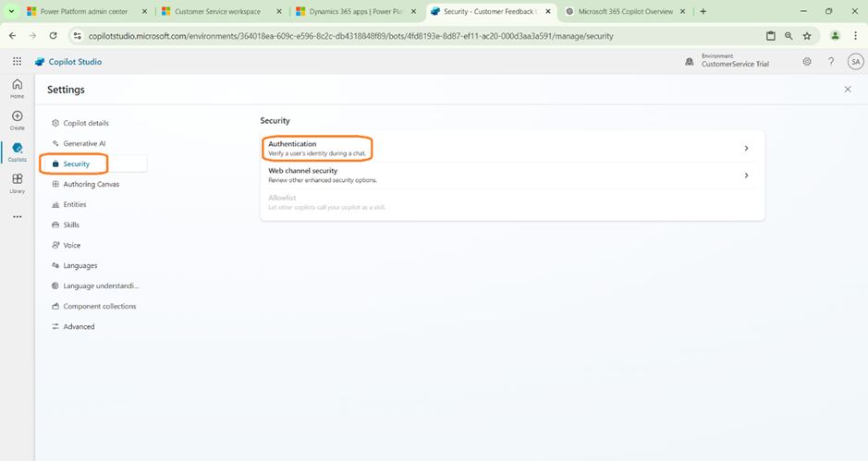Viewport: 868px width, 461px height.
Task: Expand the Web channel security chevron
Action: [746, 176]
